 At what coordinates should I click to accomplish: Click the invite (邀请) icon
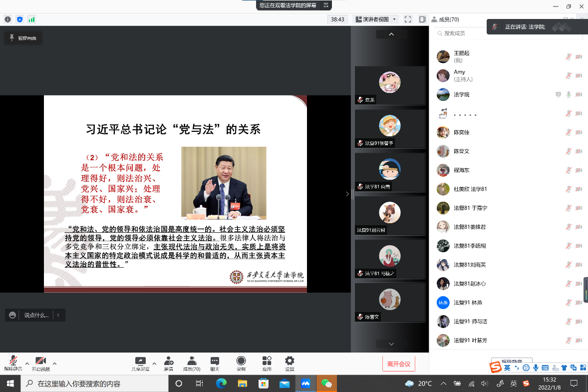pos(169,363)
